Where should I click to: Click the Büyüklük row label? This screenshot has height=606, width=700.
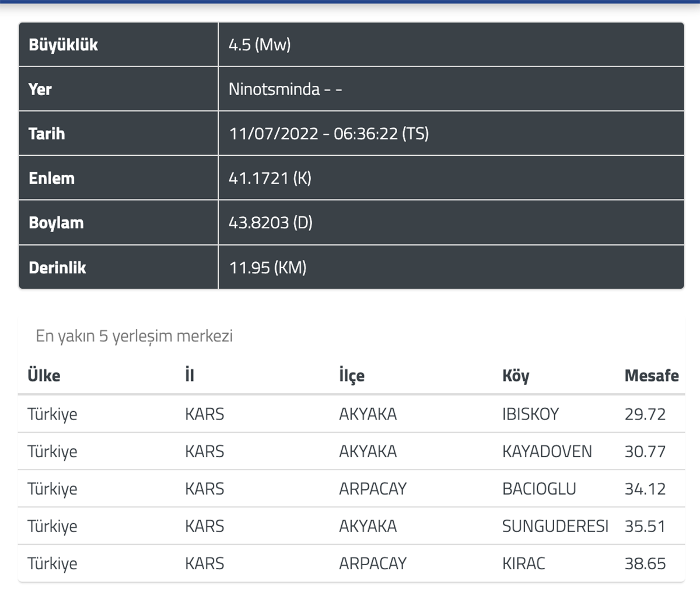click(63, 45)
